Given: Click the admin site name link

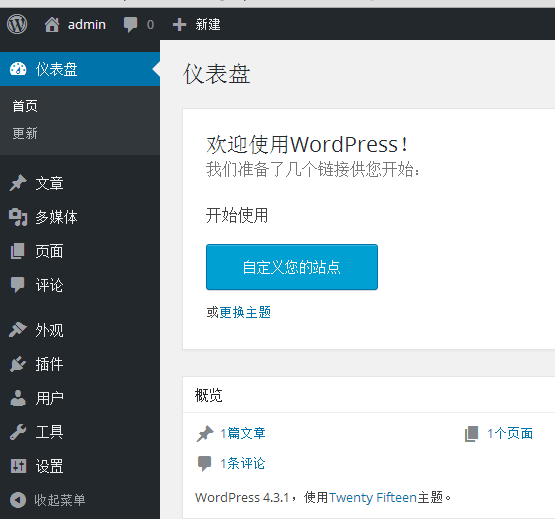Looking at the screenshot, I should [x=87, y=25].
